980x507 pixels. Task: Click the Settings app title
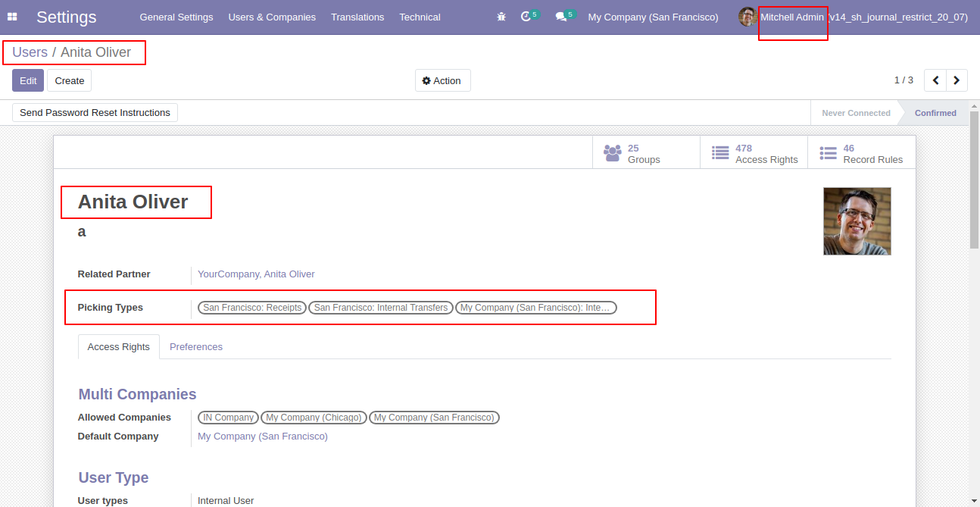click(67, 17)
